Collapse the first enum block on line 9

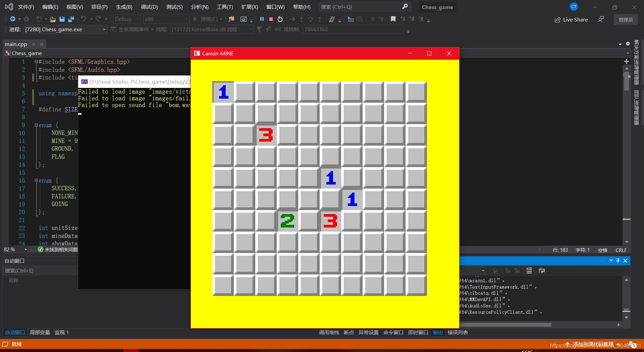tap(36, 125)
